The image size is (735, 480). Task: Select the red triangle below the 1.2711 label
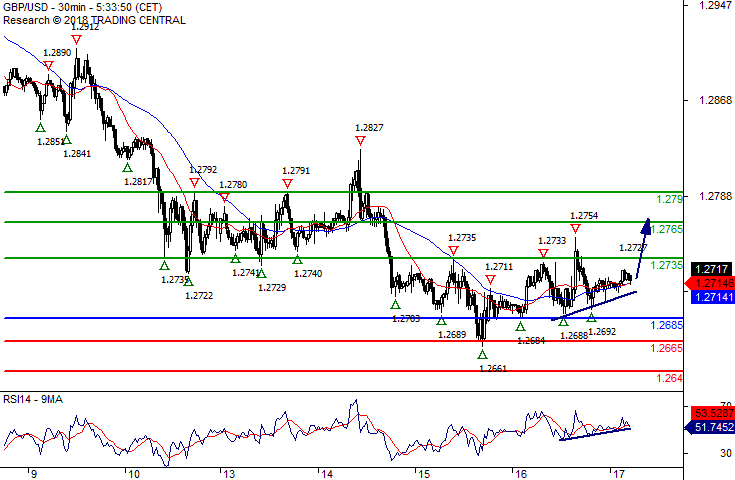pyautogui.click(x=491, y=280)
